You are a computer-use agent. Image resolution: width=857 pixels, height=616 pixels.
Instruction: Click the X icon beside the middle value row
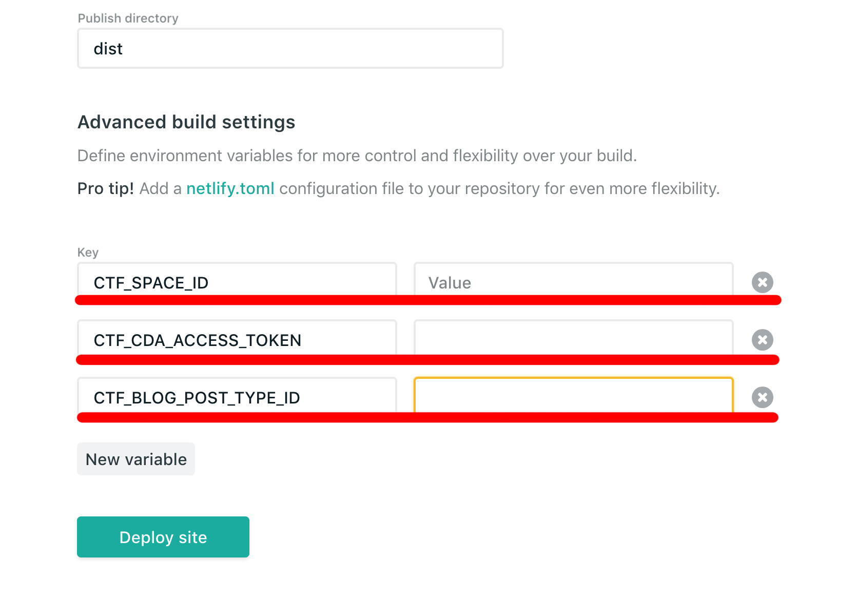coord(763,339)
